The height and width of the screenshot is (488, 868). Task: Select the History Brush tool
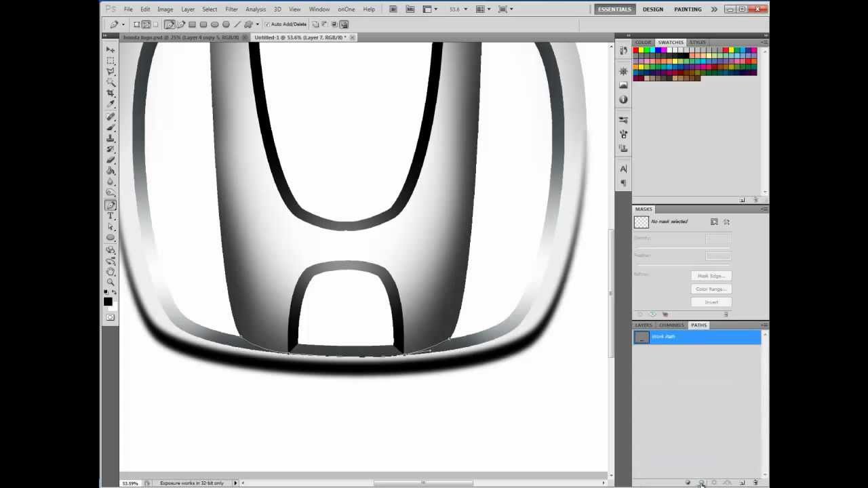pyautogui.click(x=111, y=149)
